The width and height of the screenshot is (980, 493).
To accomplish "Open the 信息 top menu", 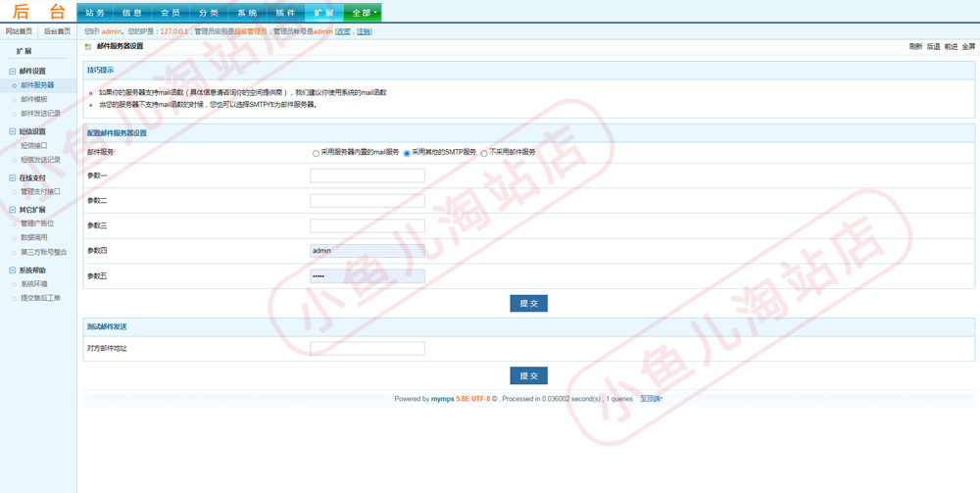I will tap(133, 13).
